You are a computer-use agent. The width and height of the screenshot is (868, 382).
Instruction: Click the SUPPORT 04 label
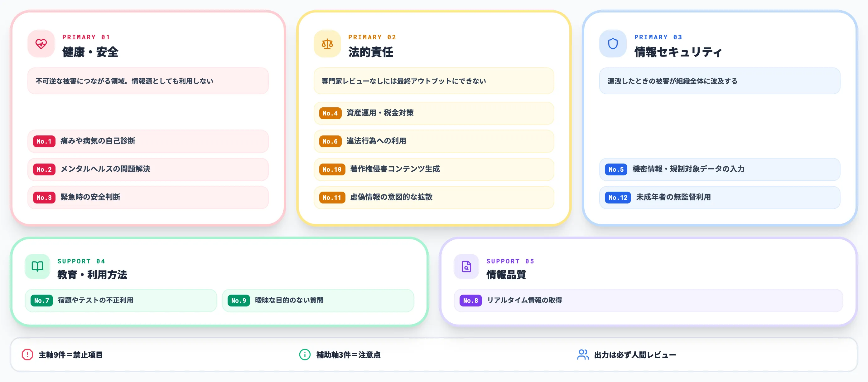81,261
